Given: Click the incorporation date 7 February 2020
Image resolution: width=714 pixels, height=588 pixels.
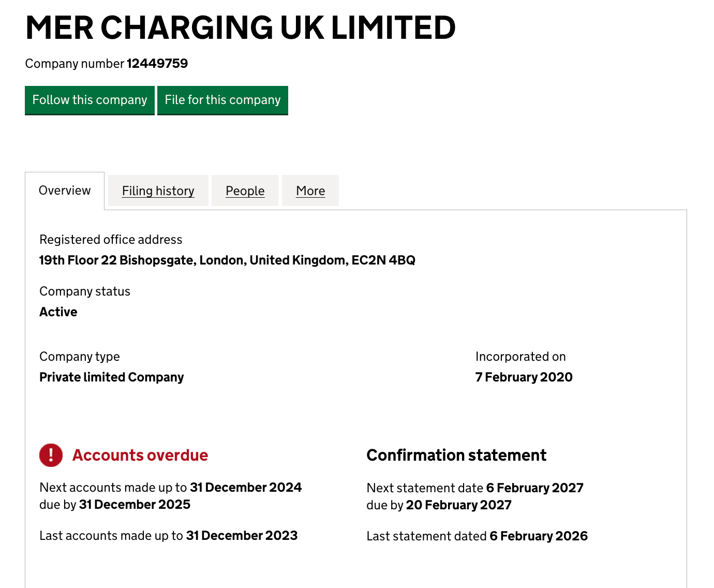Looking at the screenshot, I should point(524,377).
